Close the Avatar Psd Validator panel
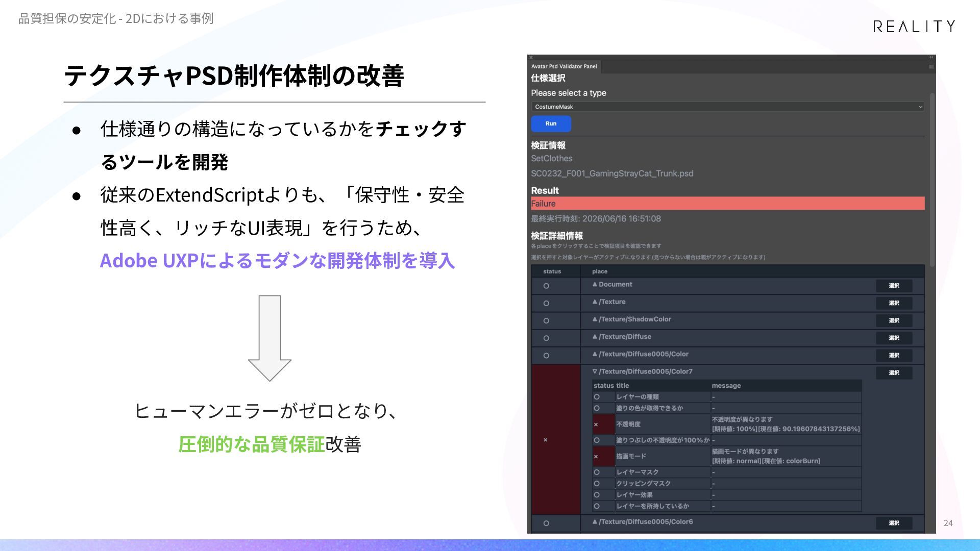980x551 pixels. point(531,57)
